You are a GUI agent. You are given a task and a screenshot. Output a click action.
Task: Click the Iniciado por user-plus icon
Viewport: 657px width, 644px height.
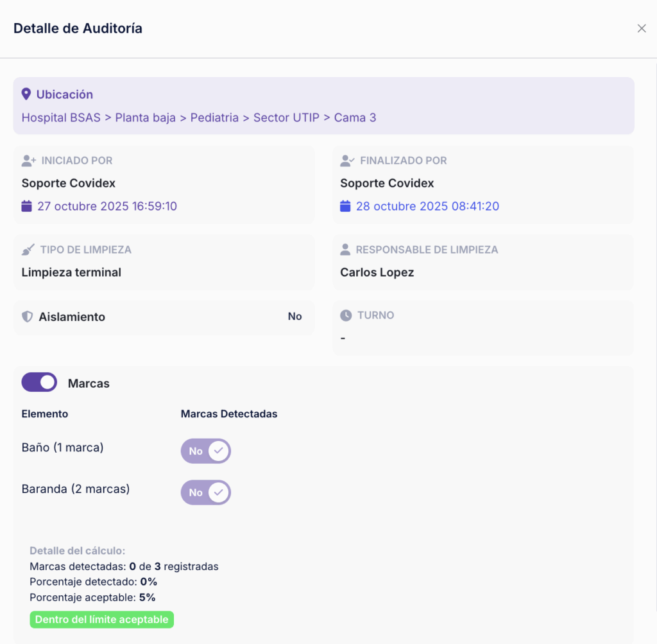[x=29, y=161]
